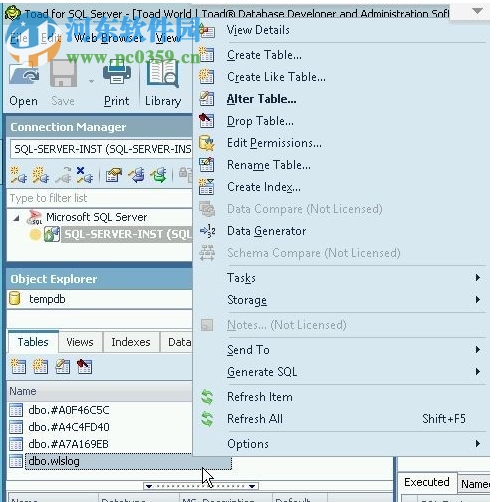
Task: Switch to the Indexes tab
Action: (x=131, y=342)
